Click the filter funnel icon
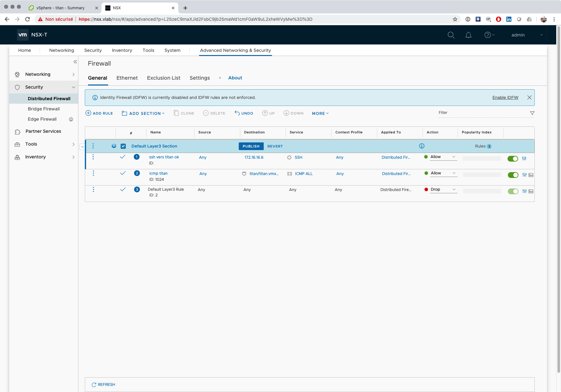Viewport: 561px width, 392px height. point(532,113)
